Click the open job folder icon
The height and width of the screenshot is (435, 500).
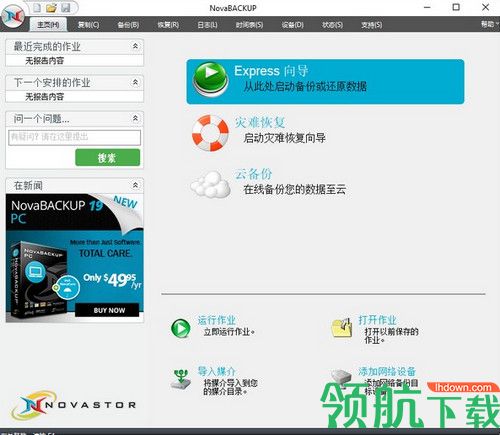click(342, 327)
